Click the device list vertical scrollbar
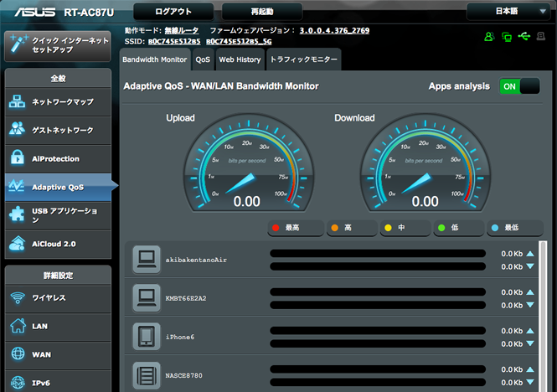Viewport: 557px width, 392px height. [543, 317]
